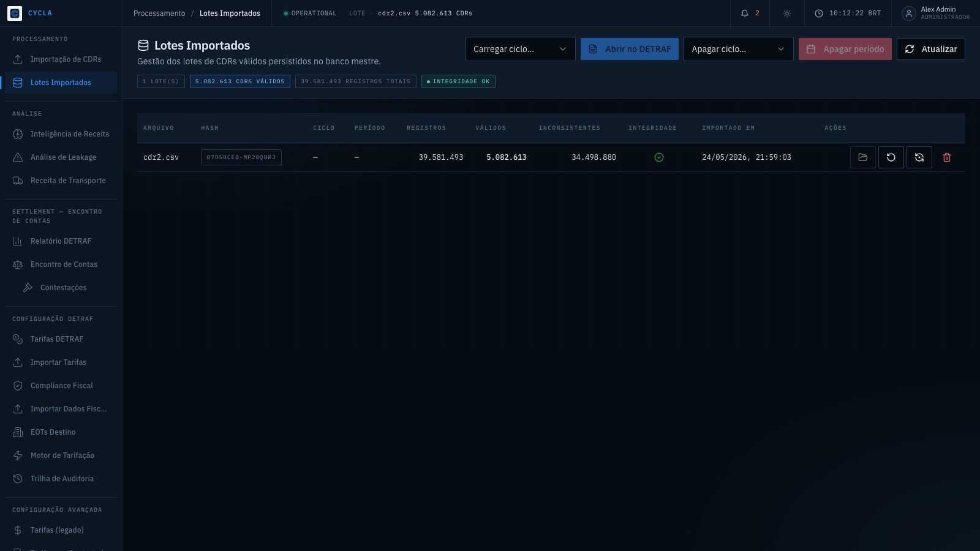Click the CDRS VÁLIDOS summary badge
This screenshot has height=551, width=980.
[240, 81]
